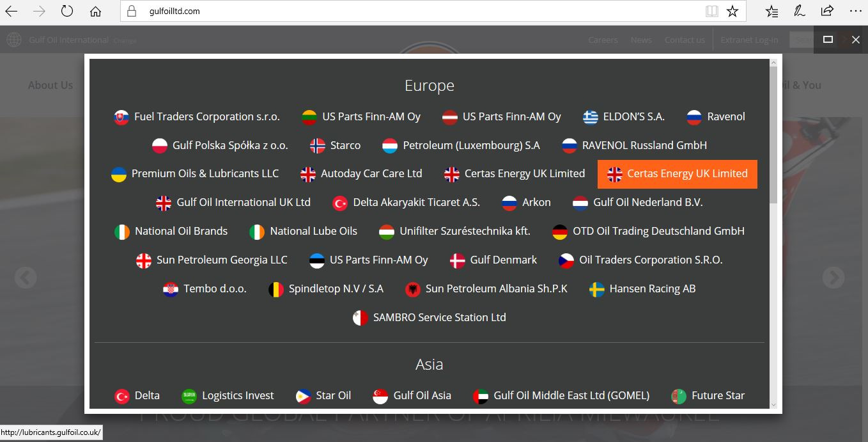The image size is (868, 442).
Task: Click the Maltese flag beside SAMBRO Service Station
Action: pos(360,318)
